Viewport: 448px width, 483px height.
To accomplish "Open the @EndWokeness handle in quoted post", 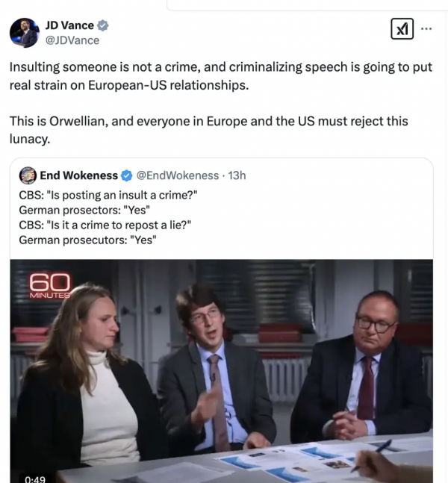I will pyautogui.click(x=178, y=175).
